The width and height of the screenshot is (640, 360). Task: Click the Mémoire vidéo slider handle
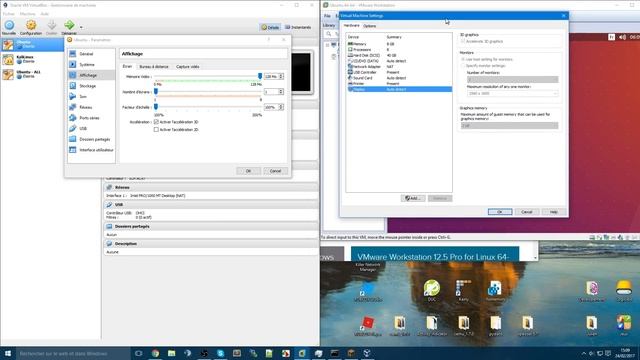pos(260,76)
